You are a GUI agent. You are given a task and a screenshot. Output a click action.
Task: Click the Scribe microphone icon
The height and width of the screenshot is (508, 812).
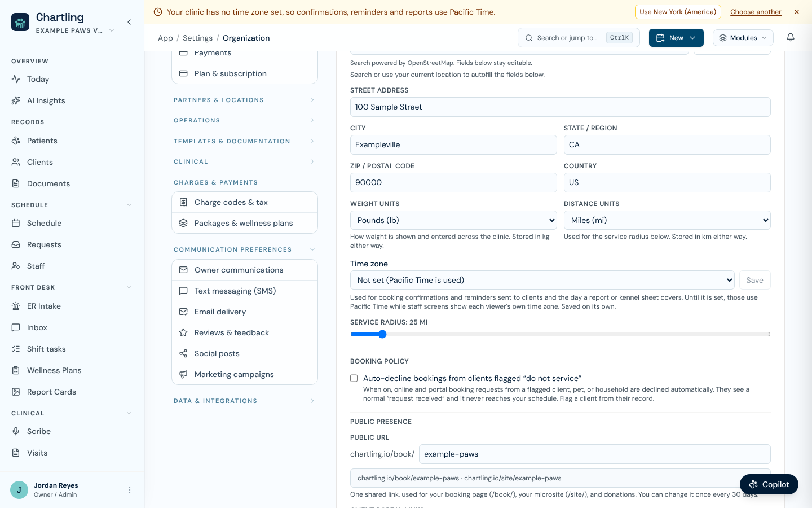16,432
